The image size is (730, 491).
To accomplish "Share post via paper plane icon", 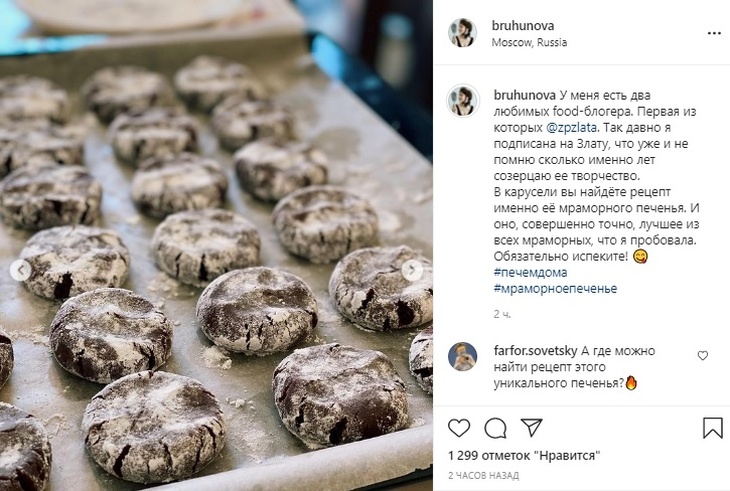I will (531, 427).
